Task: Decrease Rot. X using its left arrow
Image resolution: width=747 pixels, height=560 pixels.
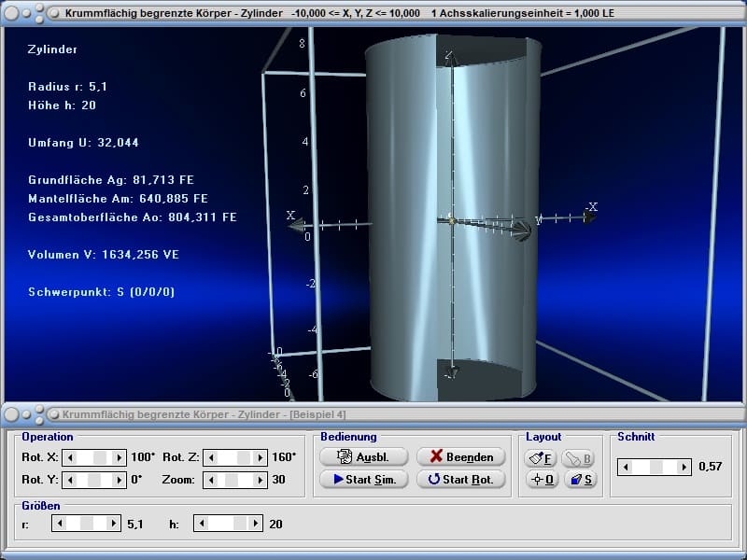Action: coord(71,457)
